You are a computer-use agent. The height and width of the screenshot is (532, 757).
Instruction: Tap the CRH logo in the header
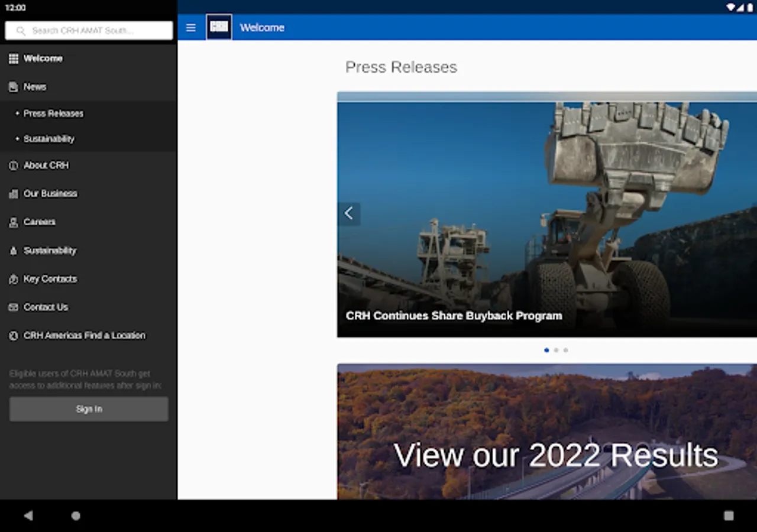tap(219, 27)
